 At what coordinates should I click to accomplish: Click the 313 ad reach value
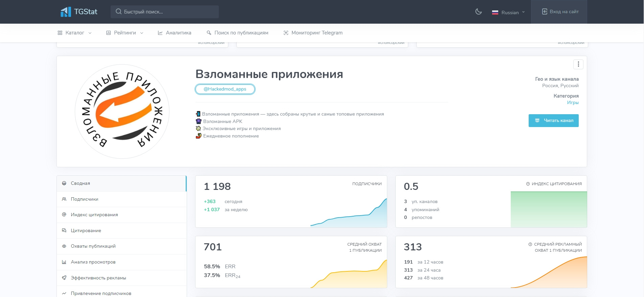(413, 247)
